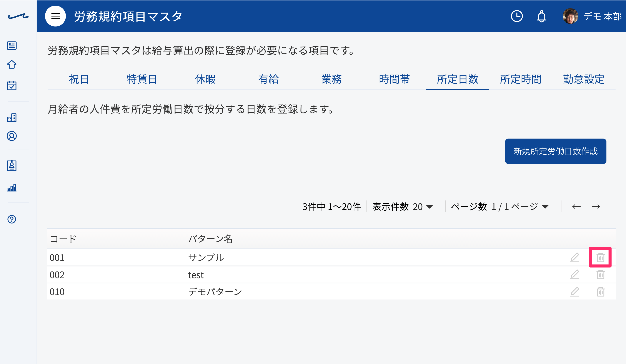Open the calendar check sidebar icon
The image size is (626, 364).
pyautogui.click(x=12, y=85)
